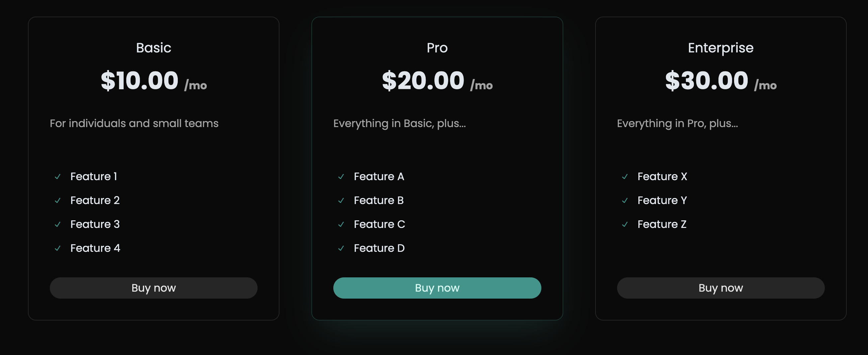Click the checkmark icon beside Feature 3
Image resolution: width=868 pixels, height=355 pixels.
tap(57, 224)
